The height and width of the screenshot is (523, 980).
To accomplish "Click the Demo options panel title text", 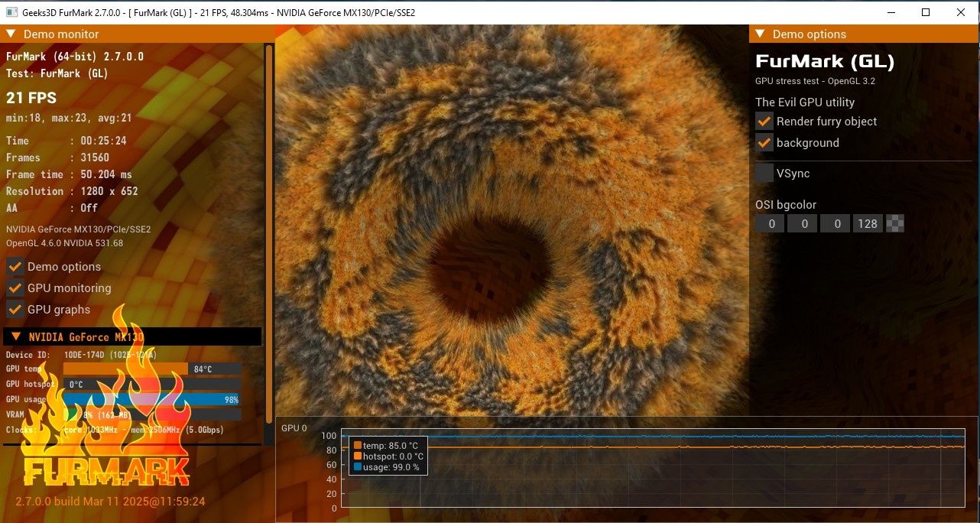I will coord(810,34).
